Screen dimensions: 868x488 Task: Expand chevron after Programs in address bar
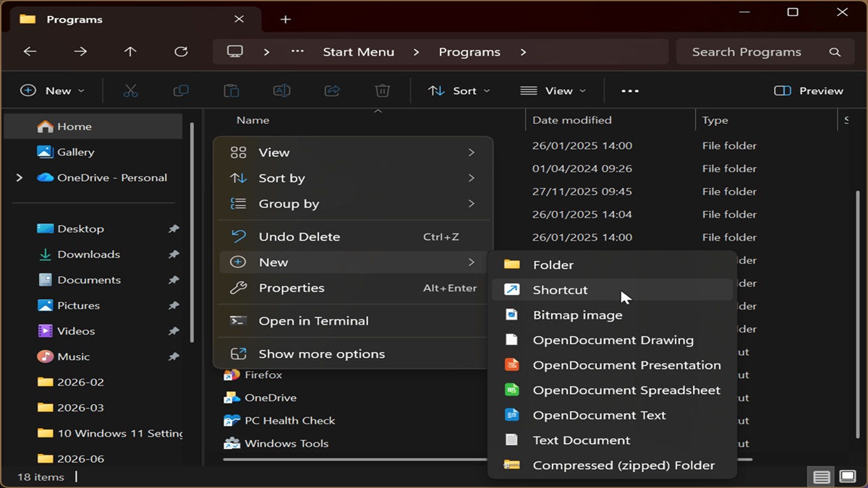(x=523, y=52)
